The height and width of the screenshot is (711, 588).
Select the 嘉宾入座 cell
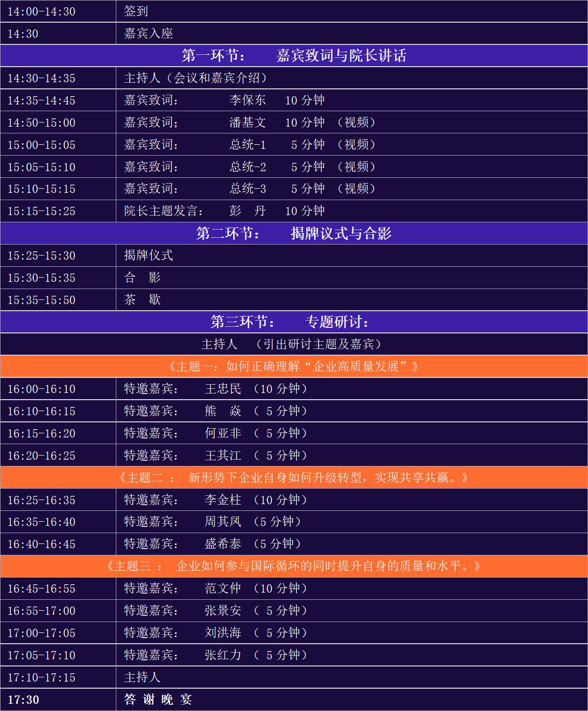[x=148, y=34]
